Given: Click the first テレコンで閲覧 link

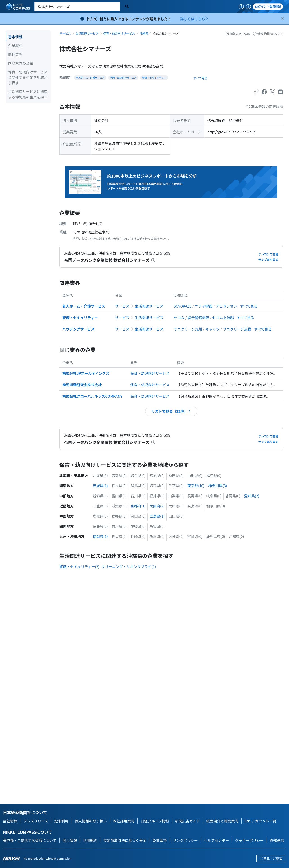Looking at the screenshot, I should point(268,254).
